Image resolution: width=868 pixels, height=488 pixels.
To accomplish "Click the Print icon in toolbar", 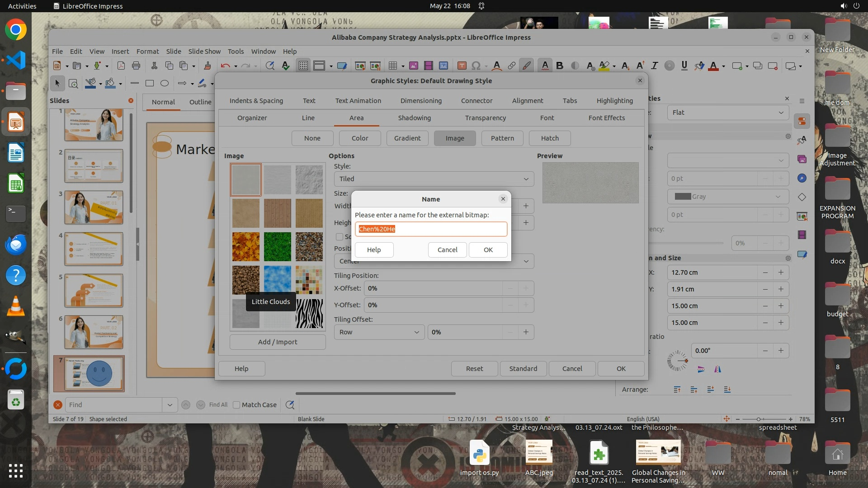I will 136,66.
